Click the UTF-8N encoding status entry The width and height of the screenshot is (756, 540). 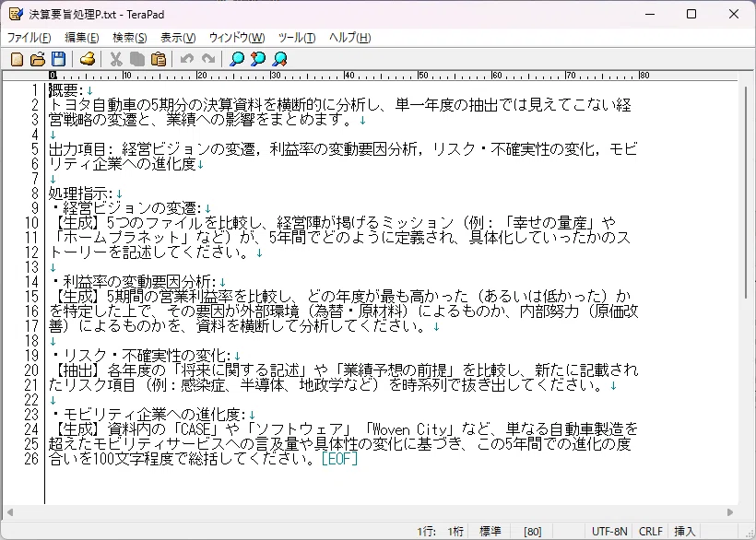click(609, 532)
